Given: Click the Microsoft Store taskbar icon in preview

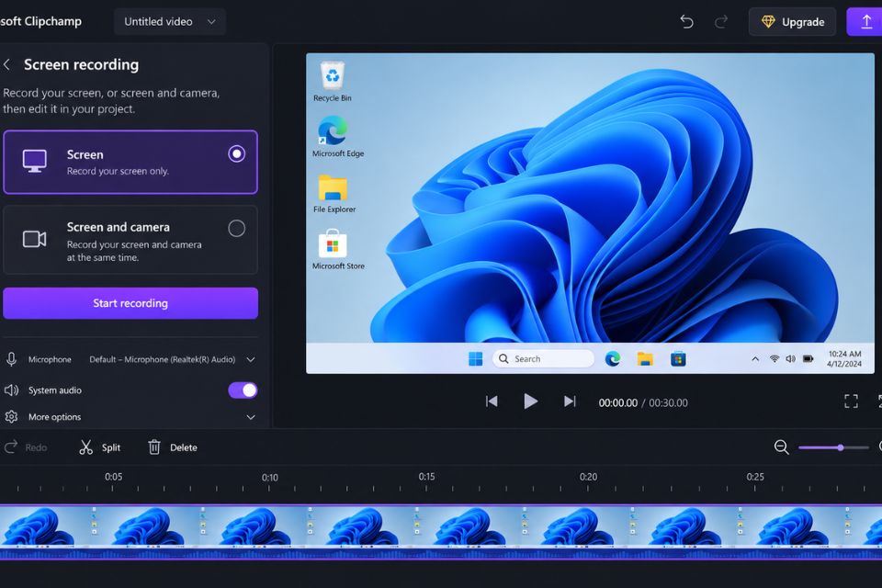Looking at the screenshot, I should point(678,358).
